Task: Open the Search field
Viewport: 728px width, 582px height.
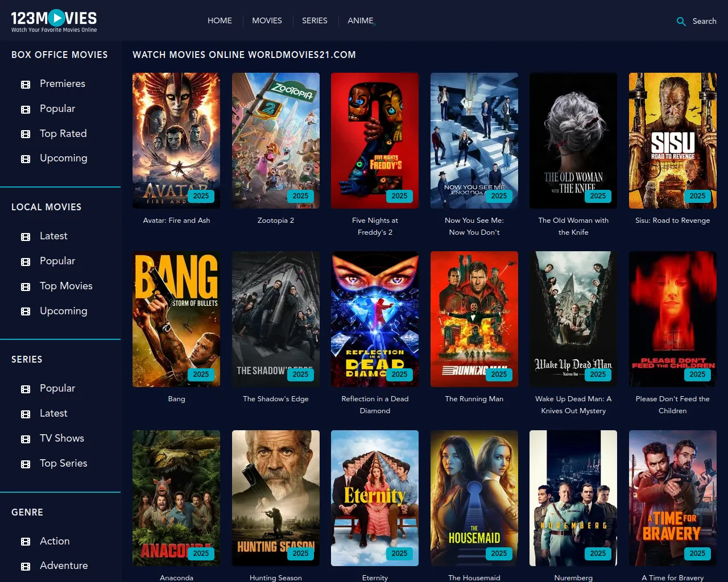Action: (x=704, y=21)
